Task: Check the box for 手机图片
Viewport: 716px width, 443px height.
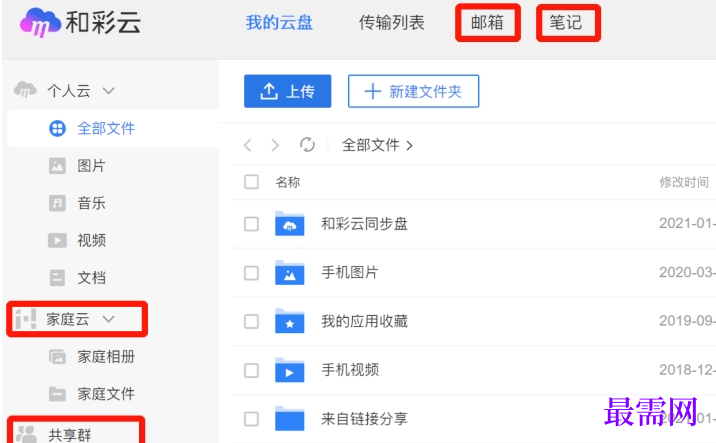Action: [251, 273]
